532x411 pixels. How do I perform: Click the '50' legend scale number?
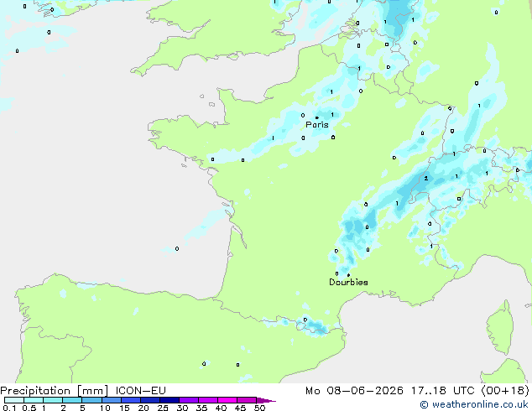point(259,408)
